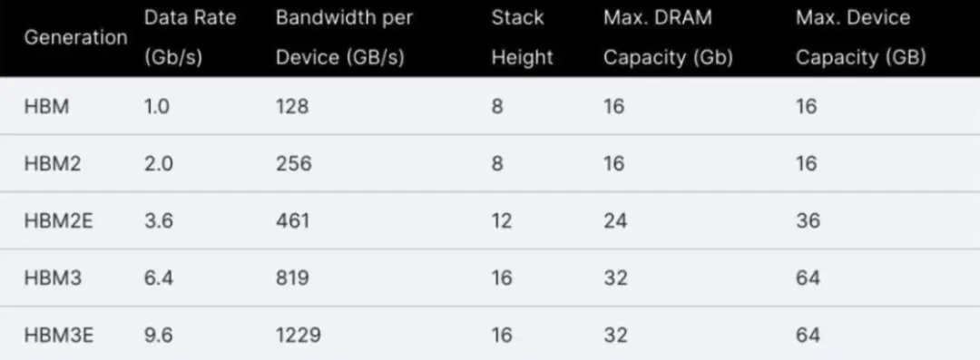This screenshot has height=360, width=980.
Task: Select the Bandwidth per Device header
Action: coord(345,37)
